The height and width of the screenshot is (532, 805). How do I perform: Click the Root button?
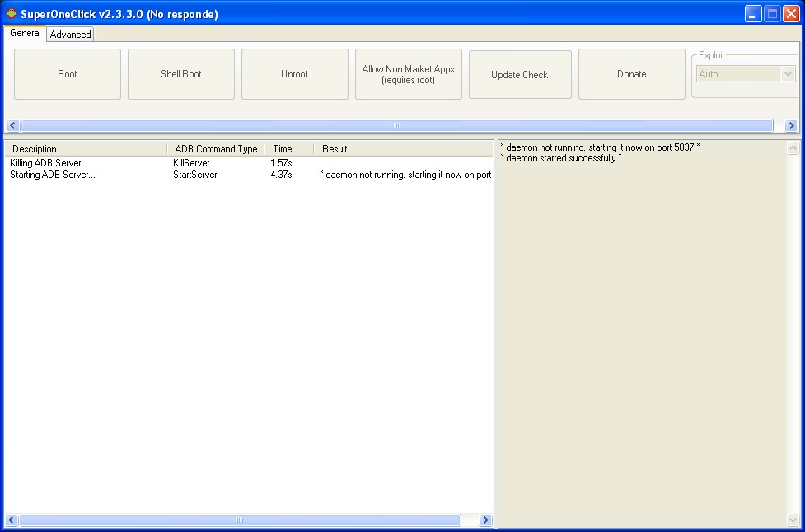[68, 74]
